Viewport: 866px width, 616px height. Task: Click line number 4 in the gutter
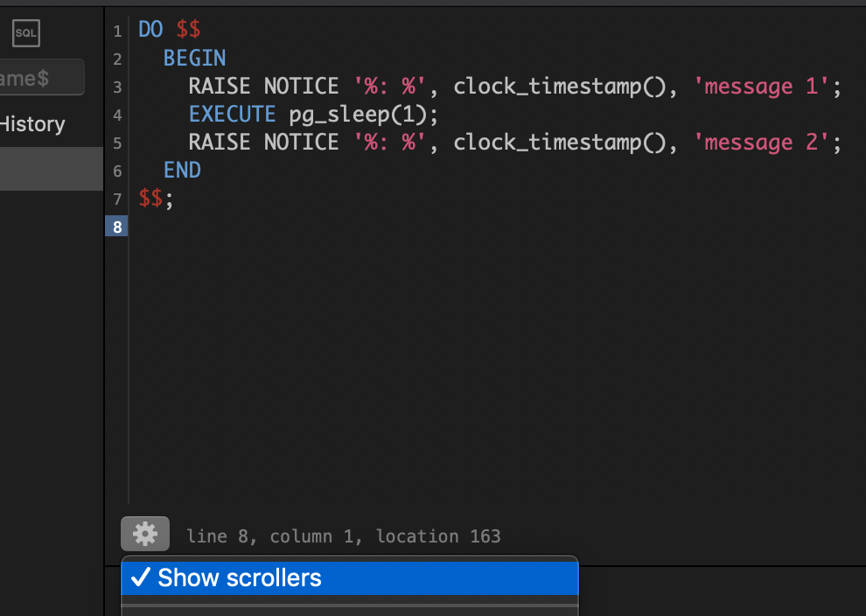[116, 114]
